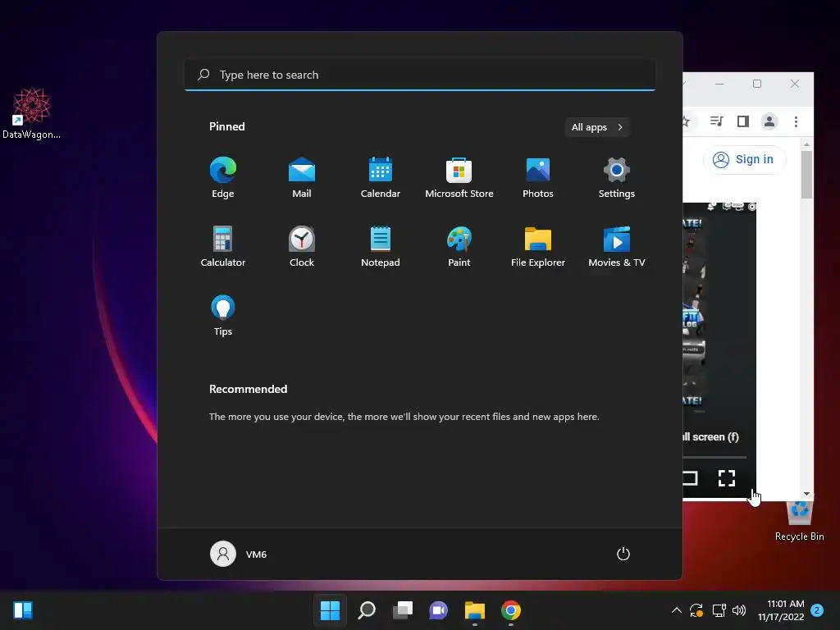
Task: Launch the Photos app
Action: pos(538,178)
